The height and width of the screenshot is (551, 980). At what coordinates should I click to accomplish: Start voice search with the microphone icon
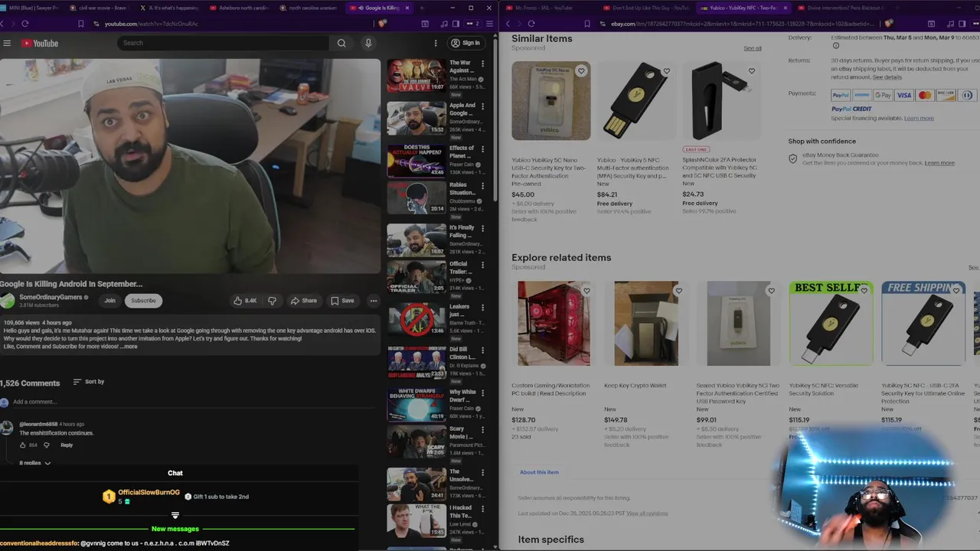pos(368,43)
